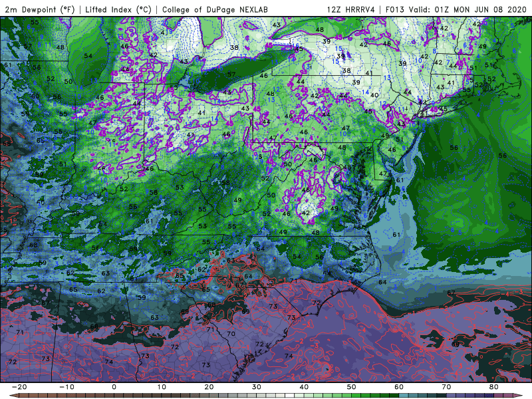Pick the white swatch on the color bar
The image size is (532, 399).
[289, 395]
